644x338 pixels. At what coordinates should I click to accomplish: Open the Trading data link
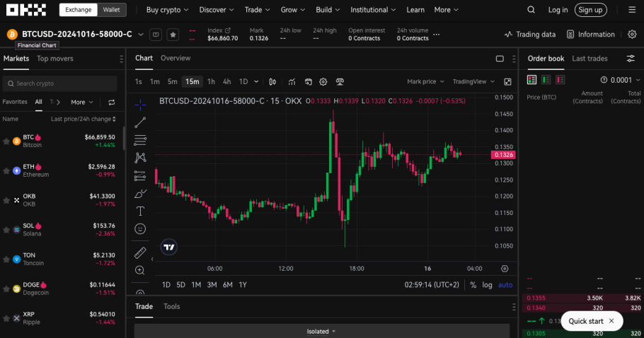530,35
